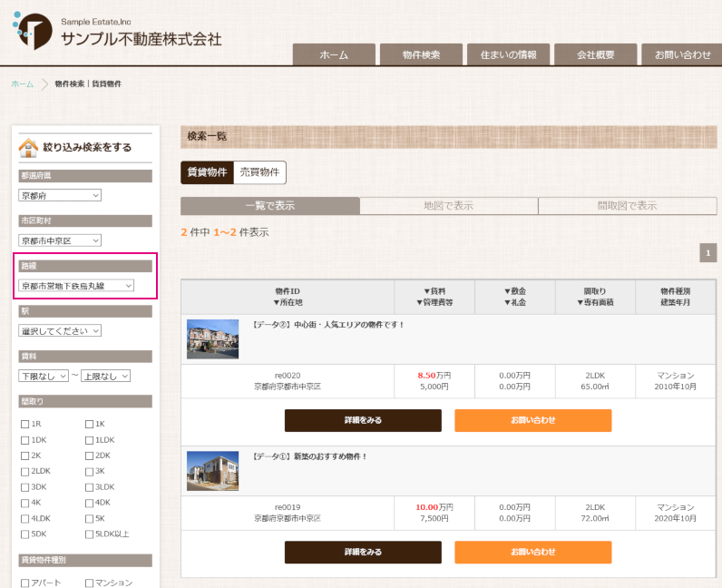The width and height of the screenshot is (722, 588).
Task: Follow the ホーム breadcrumb link
Action: tap(23, 83)
